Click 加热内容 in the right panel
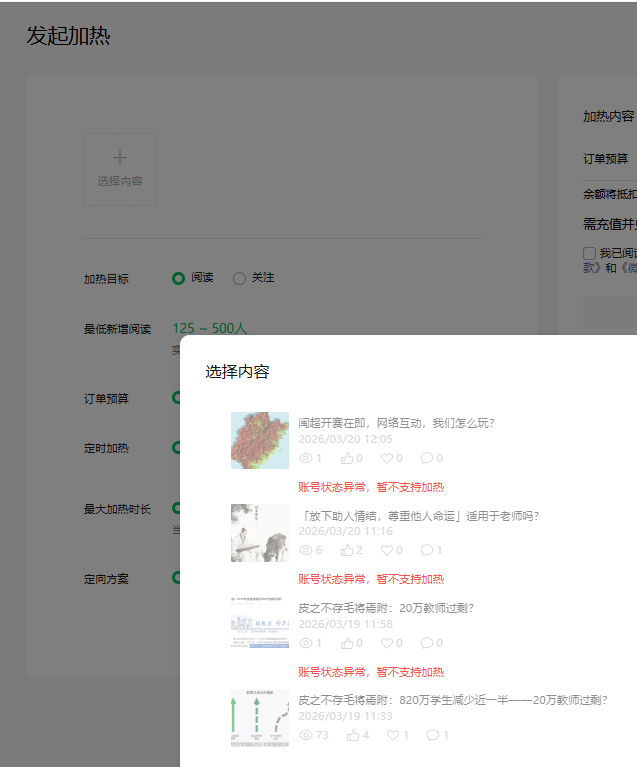 [609, 116]
